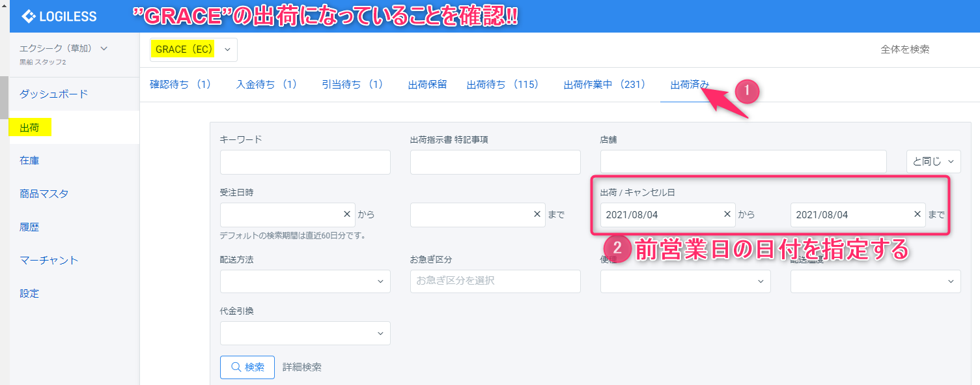Open the 便種 dropdown

click(x=685, y=281)
